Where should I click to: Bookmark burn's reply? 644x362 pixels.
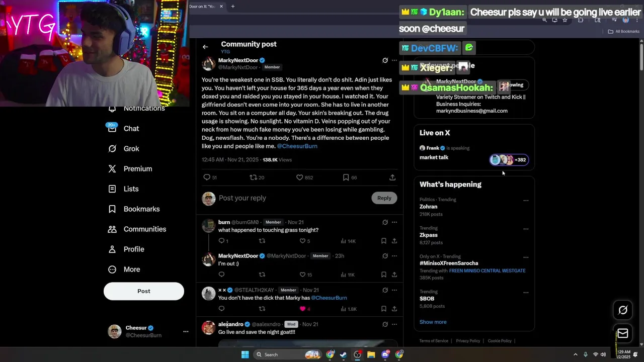[x=383, y=241]
